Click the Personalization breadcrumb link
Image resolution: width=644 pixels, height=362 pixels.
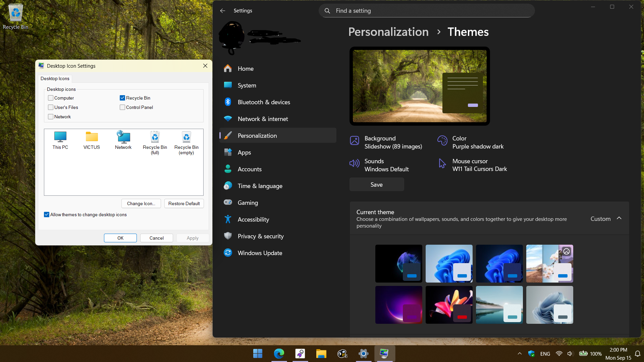[388, 32]
